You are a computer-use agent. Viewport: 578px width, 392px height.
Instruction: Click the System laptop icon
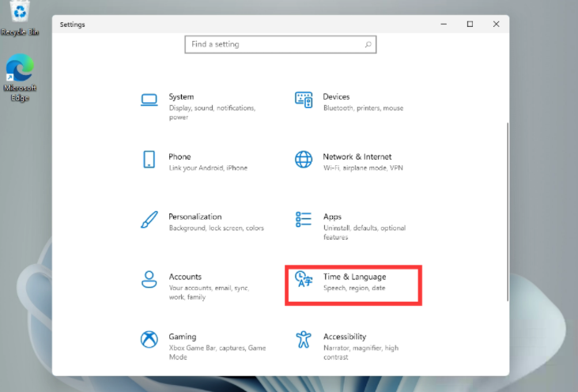pyautogui.click(x=149, y=100)
